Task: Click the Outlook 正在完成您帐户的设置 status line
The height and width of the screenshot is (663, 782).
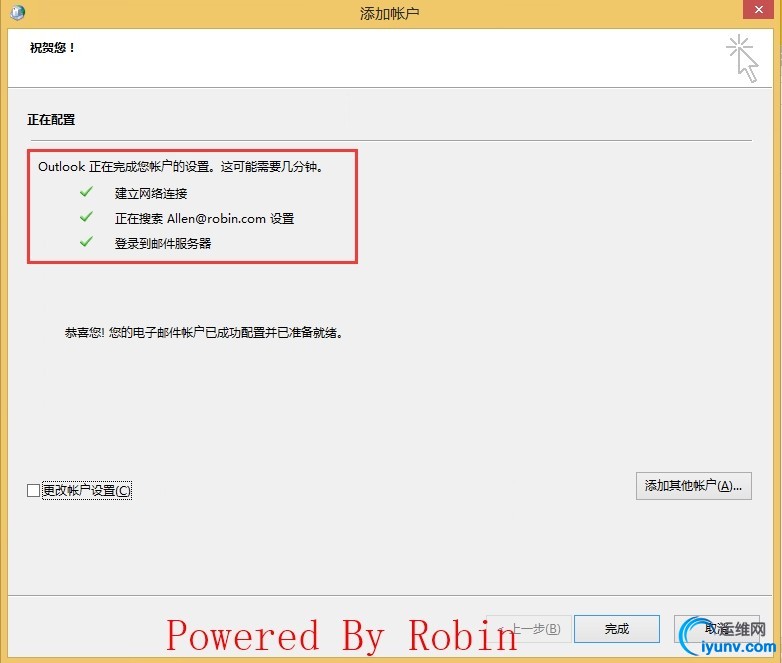Action: click(x=180, y=167)
